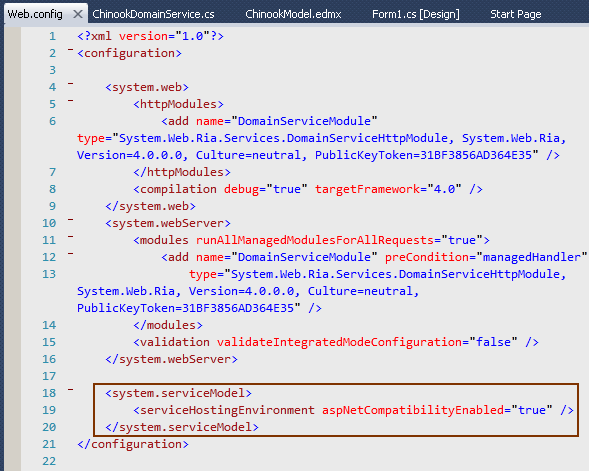Click the serviceHostingEnvironment element name
The width and height of the screenshot is (589, 471).
pyautogui.click(x=227, y=410)
